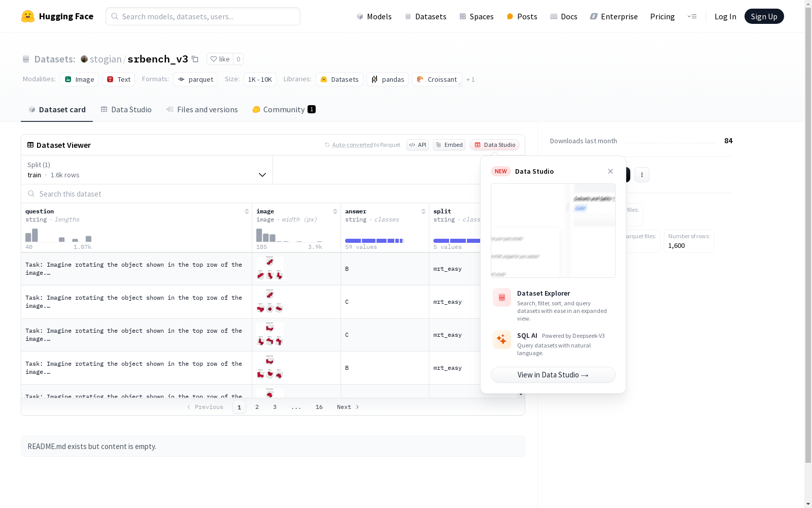This screenshot has height=508, width=812.
Task: Open the three-dot options menu
Action: [642, 175]
